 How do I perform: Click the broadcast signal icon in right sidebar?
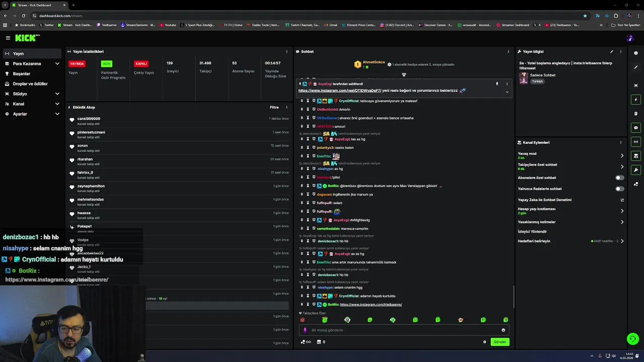(x=636, y=142)
